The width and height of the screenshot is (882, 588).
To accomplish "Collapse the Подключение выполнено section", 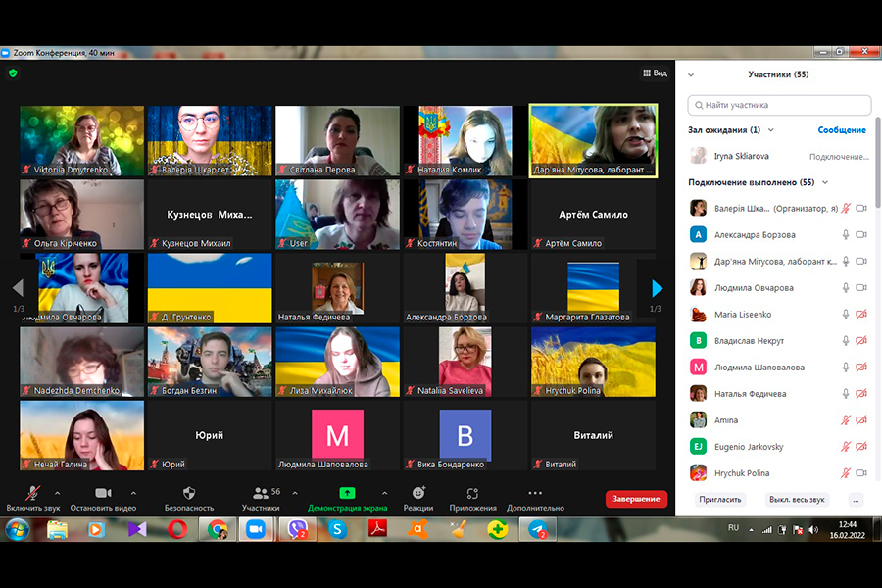I will (824, 182).
